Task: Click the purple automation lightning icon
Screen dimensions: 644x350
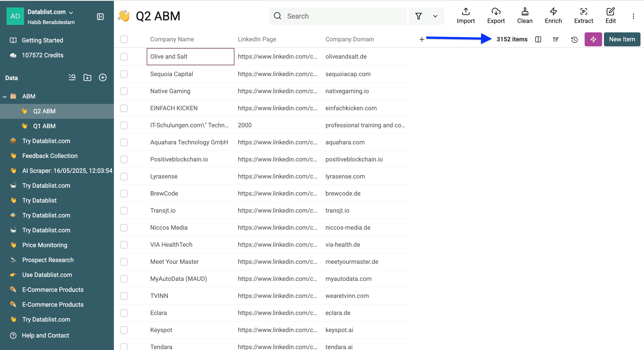Action: tap(593, 39)
